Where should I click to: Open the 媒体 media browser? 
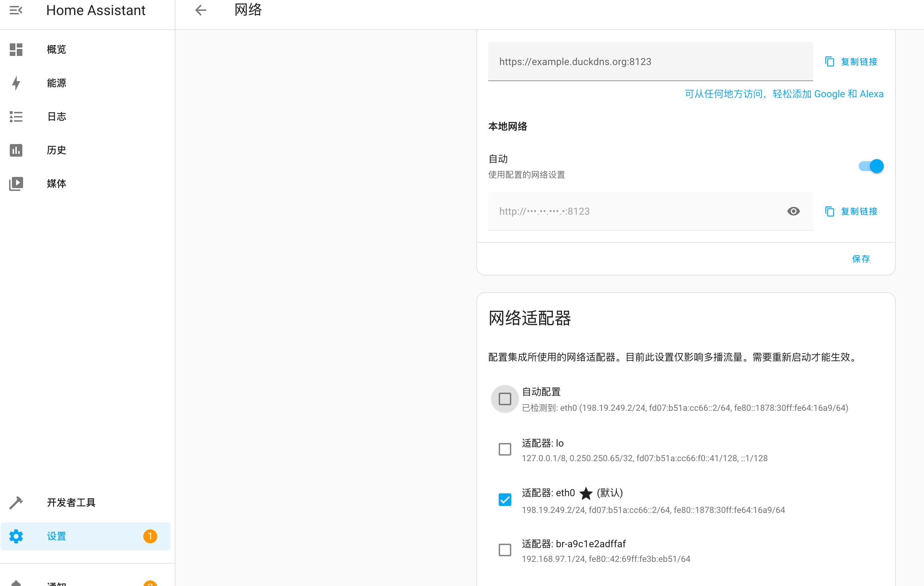[56, 184]
